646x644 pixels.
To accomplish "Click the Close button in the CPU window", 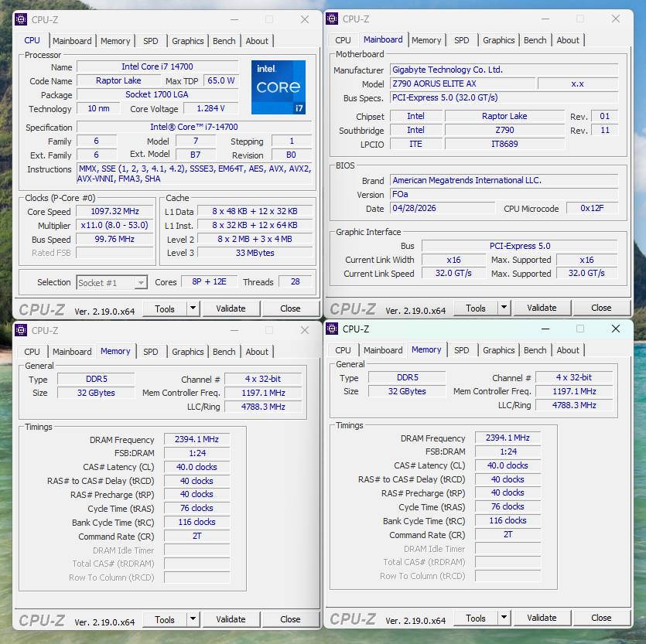I will click(290, 308).
